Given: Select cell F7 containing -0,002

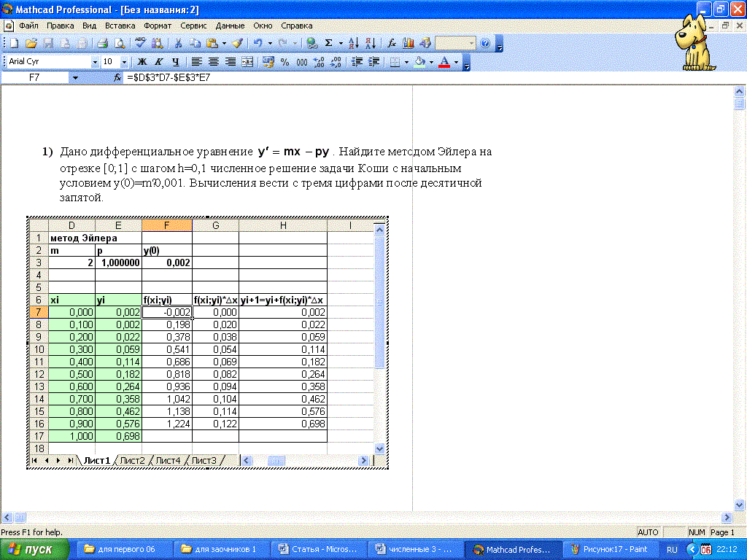Looking at the screenshot, I should coord(167,312).
